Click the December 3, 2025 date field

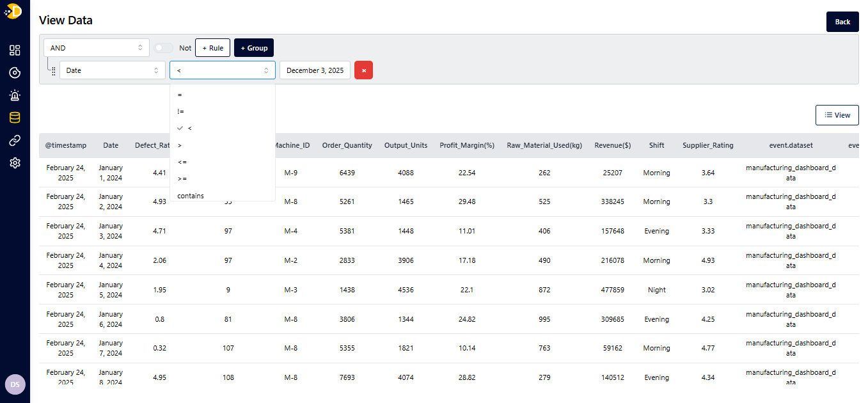coord(315,70)
